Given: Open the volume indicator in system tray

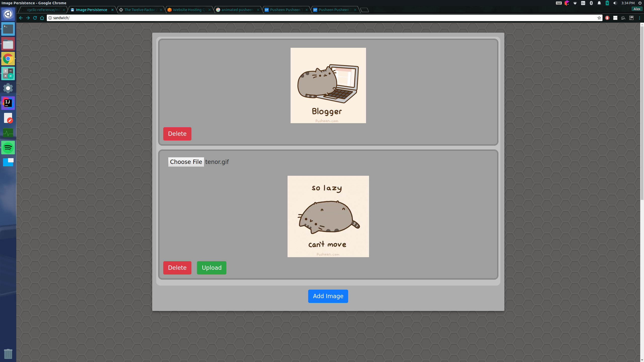Looking at the screenshot, I should [x=615, y=3].
